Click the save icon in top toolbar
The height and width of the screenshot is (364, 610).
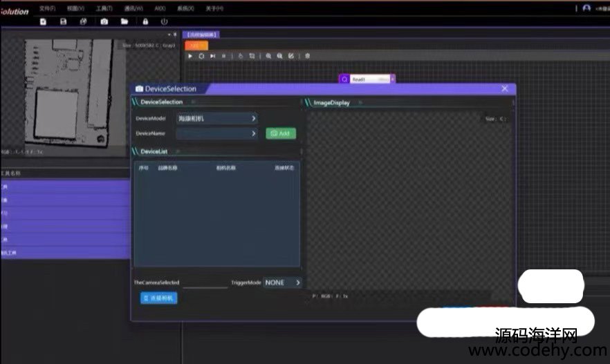pyautogui.click(x=63, y=22)
